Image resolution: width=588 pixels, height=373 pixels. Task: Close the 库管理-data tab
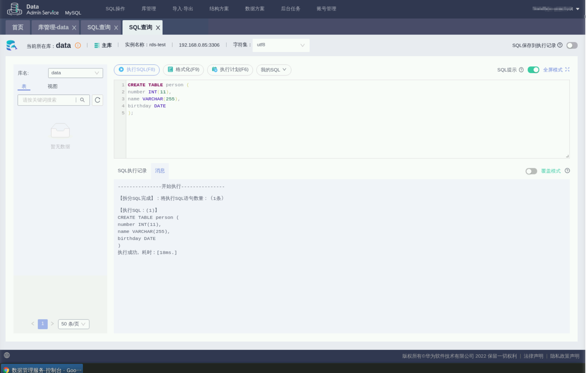tap(74, 28)
